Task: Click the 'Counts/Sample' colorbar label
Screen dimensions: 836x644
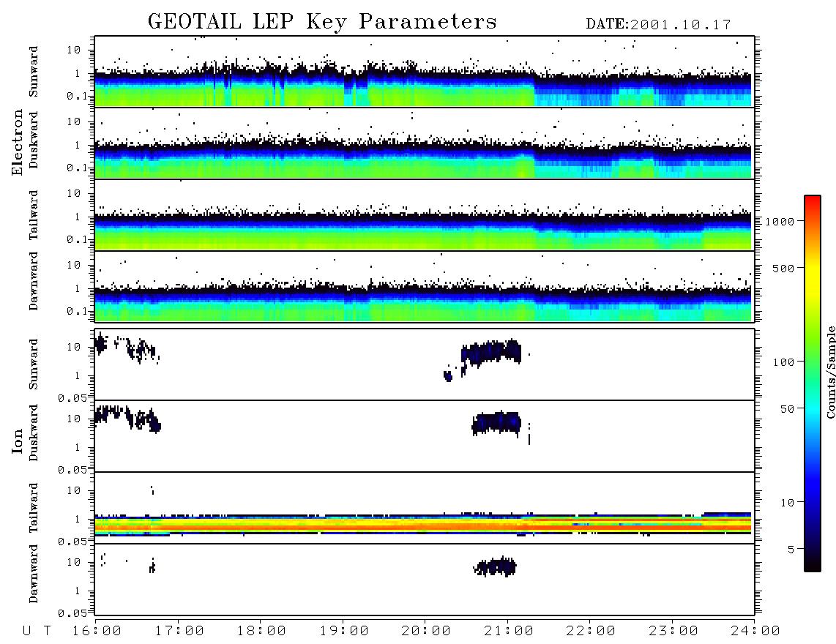Action: click(830, 372)
